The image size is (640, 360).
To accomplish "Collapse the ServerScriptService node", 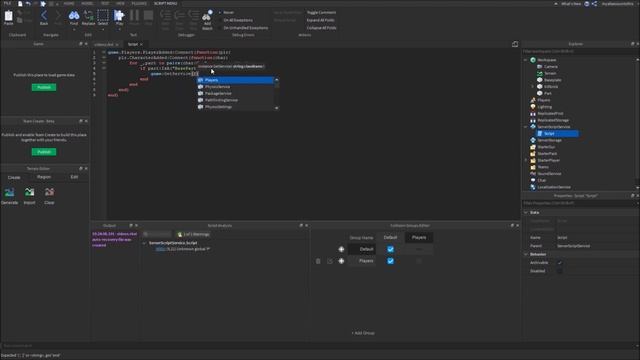I will point(526,127).
